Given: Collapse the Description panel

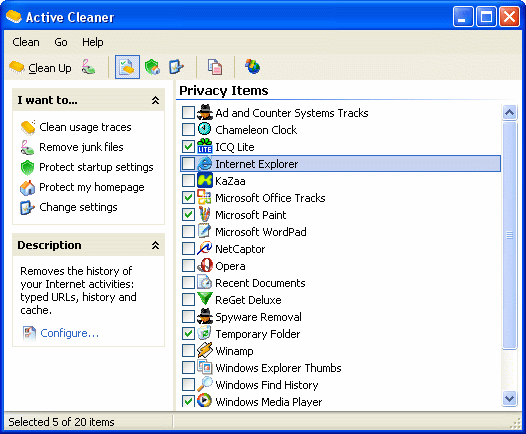Looking at the screenshot, I should click(155, 245).
